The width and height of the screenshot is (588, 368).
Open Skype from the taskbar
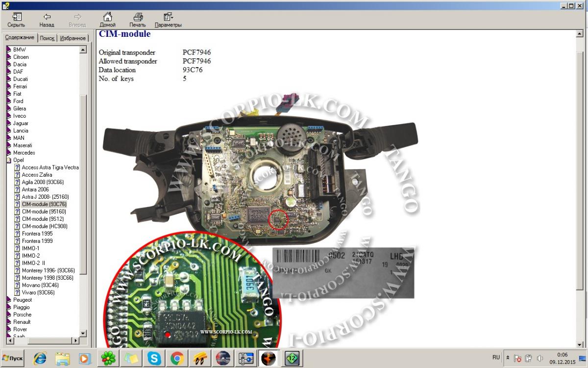pos(154,359)
